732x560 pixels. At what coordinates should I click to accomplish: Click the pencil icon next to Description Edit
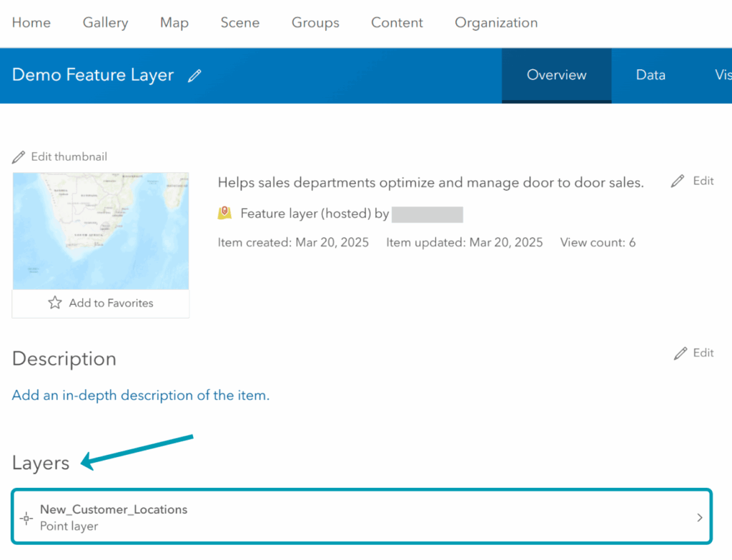point(681,354)
